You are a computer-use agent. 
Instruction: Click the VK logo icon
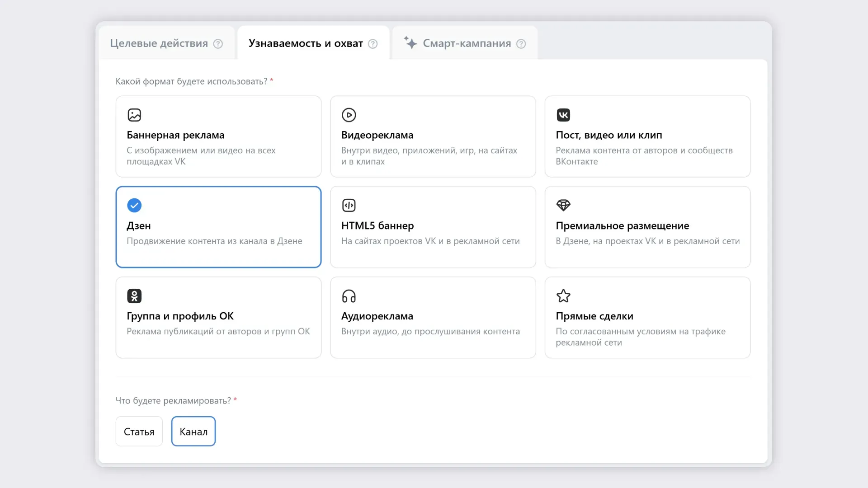pyautogui.click(x=563, y=115)
